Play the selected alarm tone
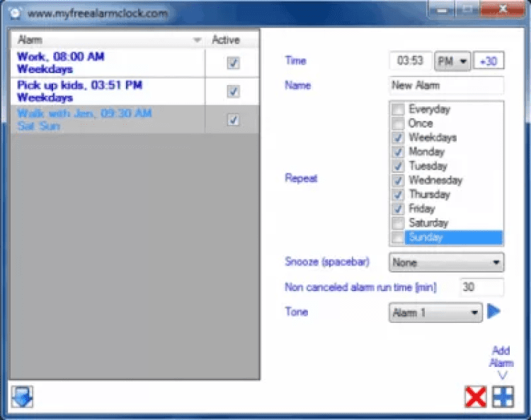 [x=493, y=311]
